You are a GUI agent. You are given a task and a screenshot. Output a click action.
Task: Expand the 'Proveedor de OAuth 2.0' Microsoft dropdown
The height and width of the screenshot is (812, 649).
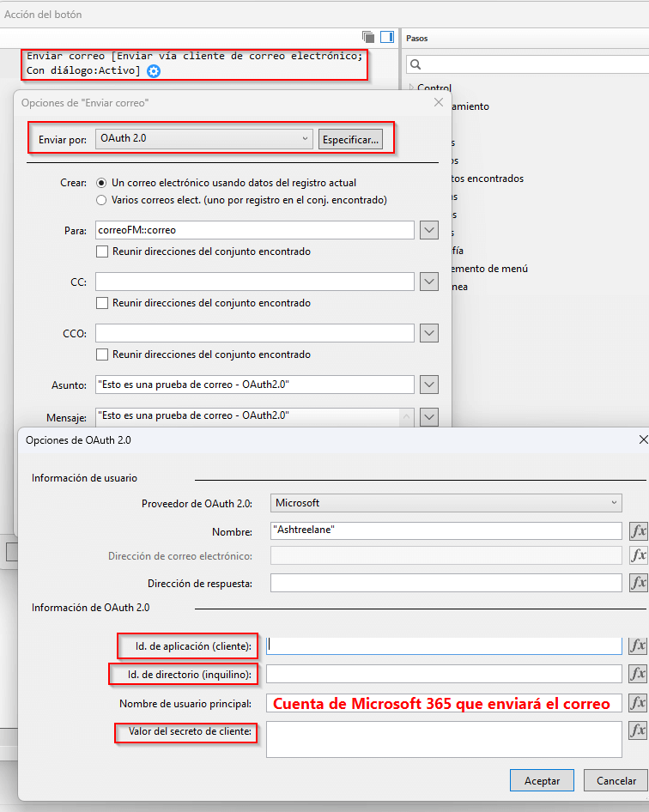tap(446, 503)
